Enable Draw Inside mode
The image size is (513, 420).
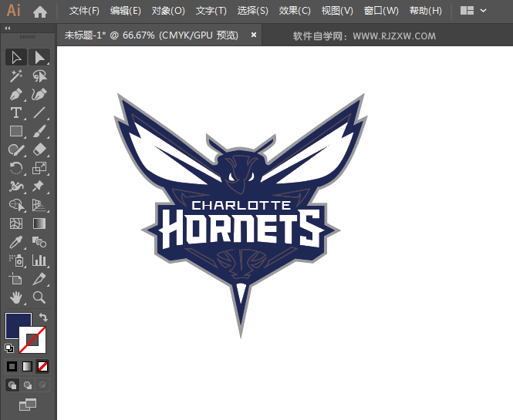[42, 385]
